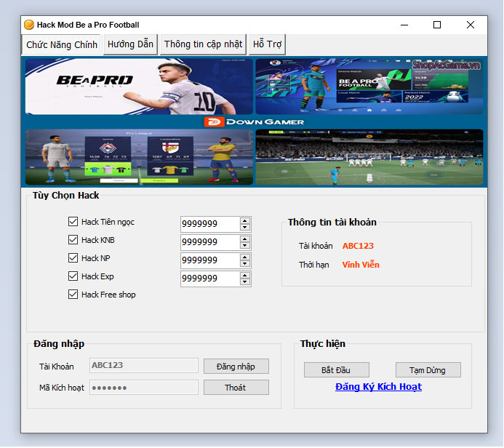Pause with the Tạm Dừng button
The width and height of the screenshot is (504, 448).
click(428, 370)
